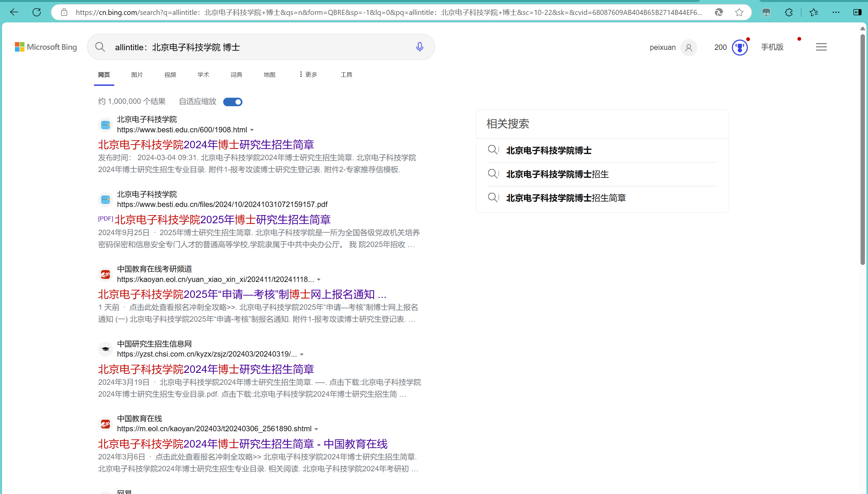Click the Edge Copilot icon in the address bar
868x494 pixels.
(x=719, y=13)
